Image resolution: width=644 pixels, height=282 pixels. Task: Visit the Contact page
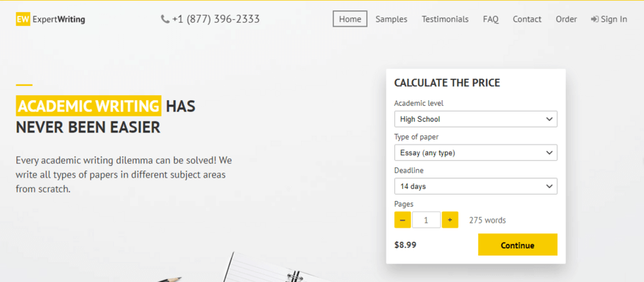click(x=527, y=19)
